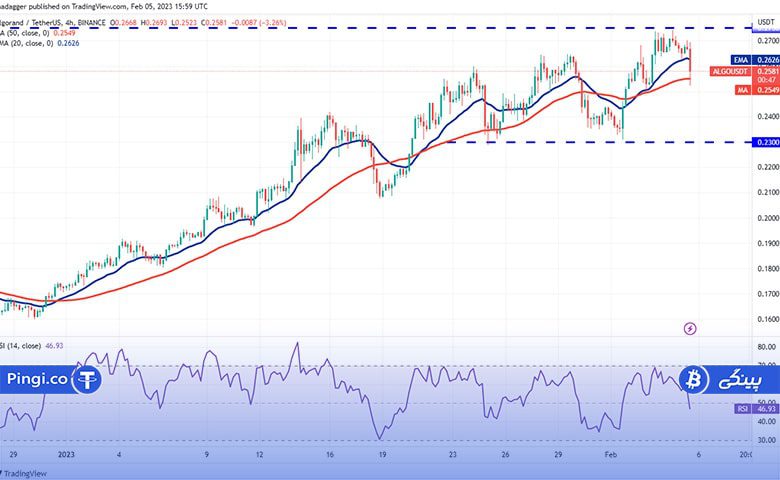Click the open value O0.2668
The image size is (780, 480).
tap(123, 23)
